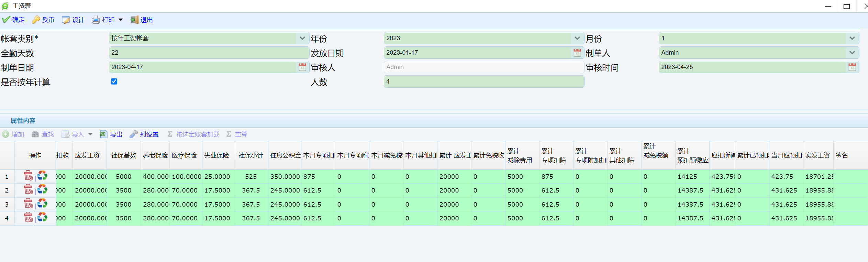
Task: Open the 打印 dropdown arrow
Action: [x=121, y=20]
